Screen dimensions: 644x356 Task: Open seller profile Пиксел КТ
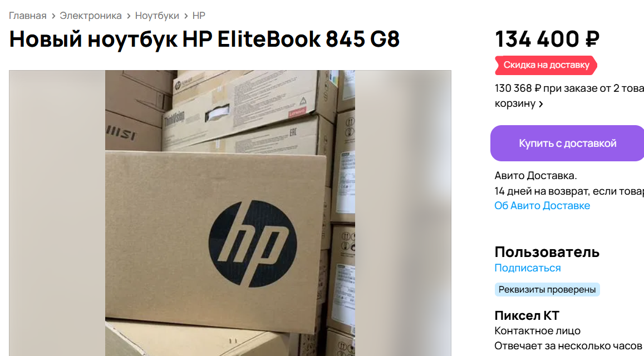point(527,315)
